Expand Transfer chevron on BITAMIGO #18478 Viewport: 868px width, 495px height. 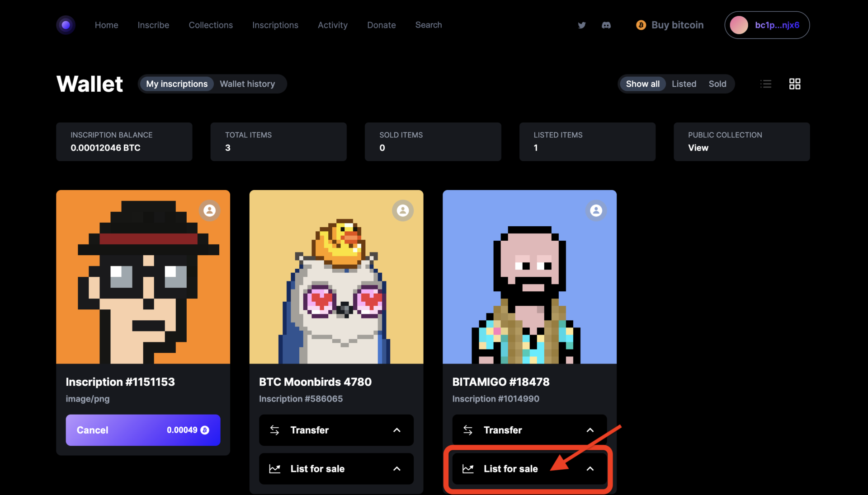pos(590,430)
